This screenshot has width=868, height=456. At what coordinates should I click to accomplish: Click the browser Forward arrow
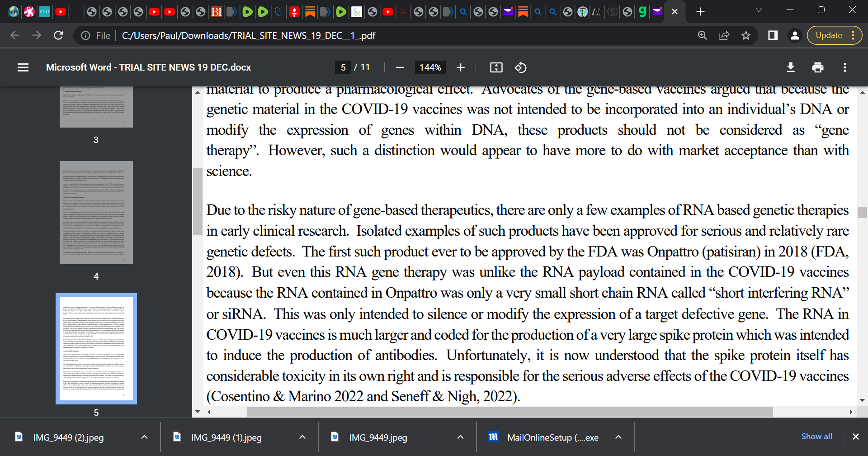37,35
